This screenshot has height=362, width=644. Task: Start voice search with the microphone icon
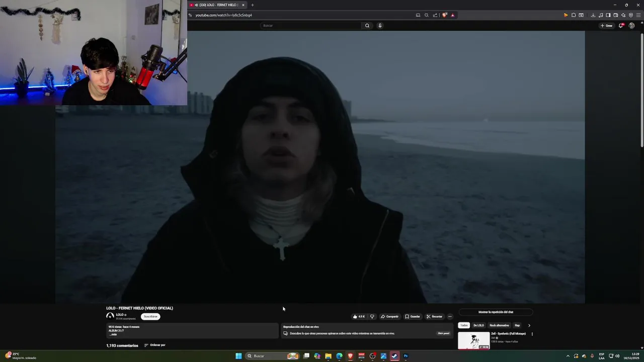380,26
